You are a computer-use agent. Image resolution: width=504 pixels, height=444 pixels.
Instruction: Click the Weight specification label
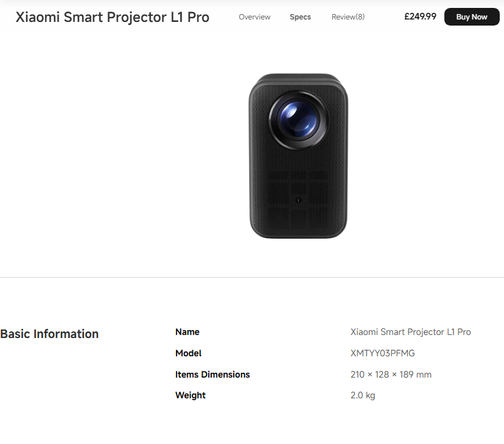(x=190, y=395)
